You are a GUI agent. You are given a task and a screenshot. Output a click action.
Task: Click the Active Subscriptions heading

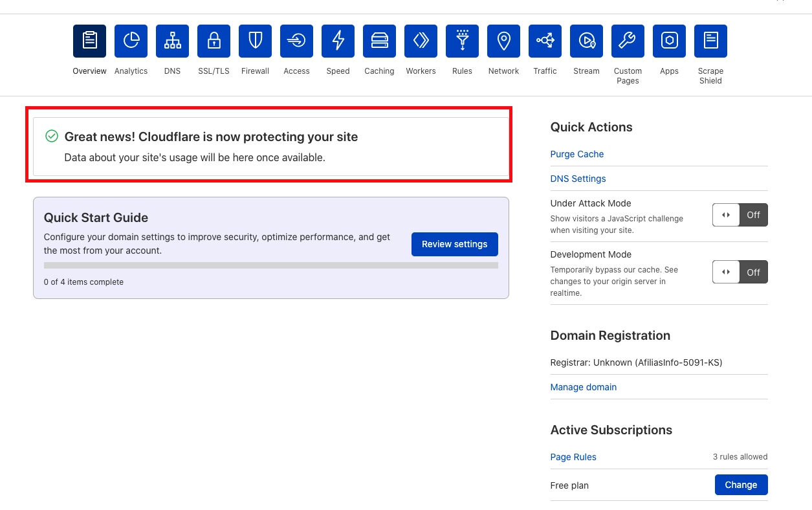(611, 430)
